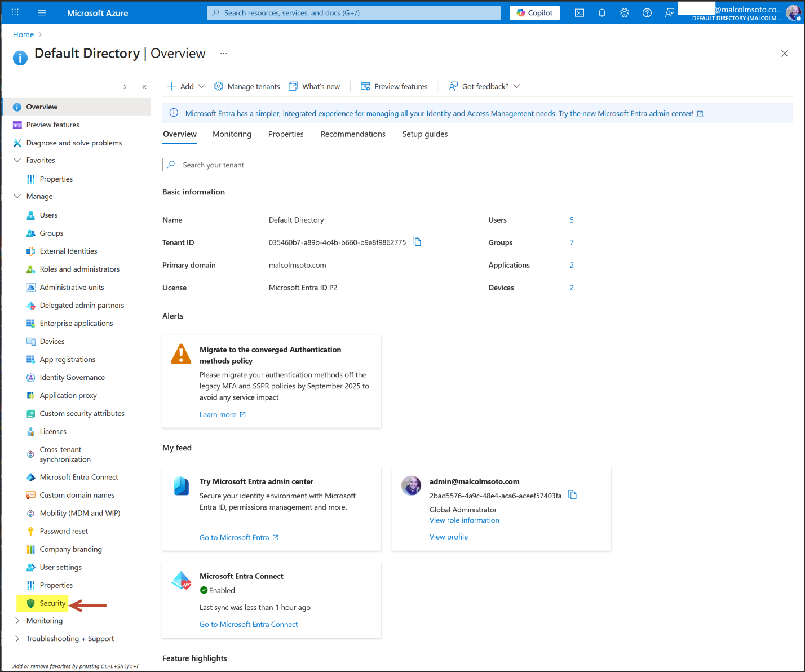Open the notifications bell
The image size is (805, 672).
tap(601, 13)
